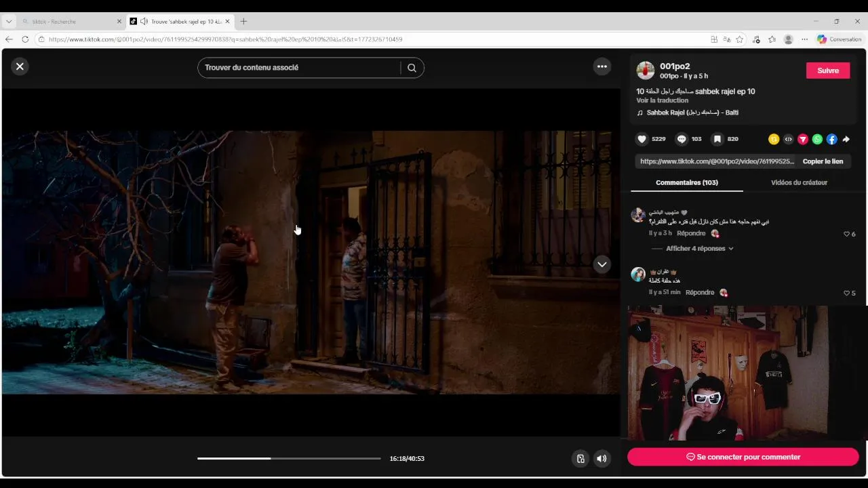Viewport: 868px width, 488px height.
Task: Expand the tab list dropdown chevron
Action: coord(9,21)
